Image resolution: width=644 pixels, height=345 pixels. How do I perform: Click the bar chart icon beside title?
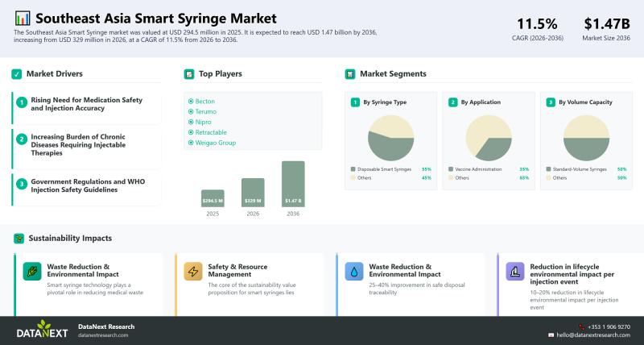[23, 18]
